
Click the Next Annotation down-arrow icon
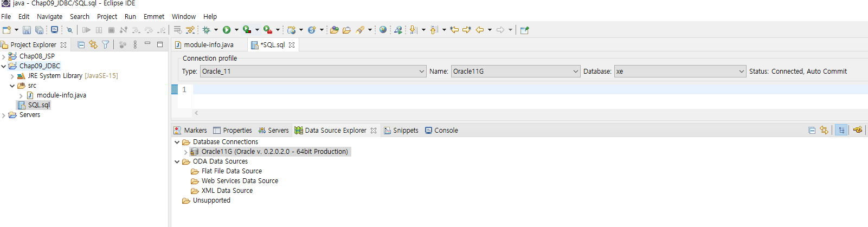coord(413,30)
